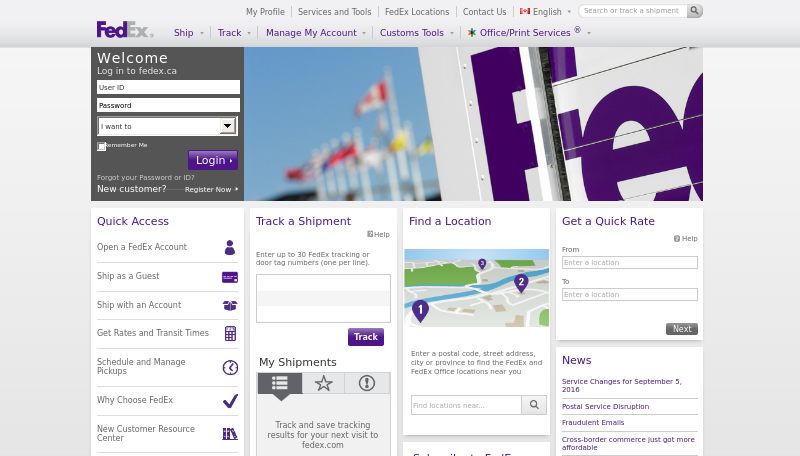
Task: Click Services and Tools link
Action: click(335, 12)
